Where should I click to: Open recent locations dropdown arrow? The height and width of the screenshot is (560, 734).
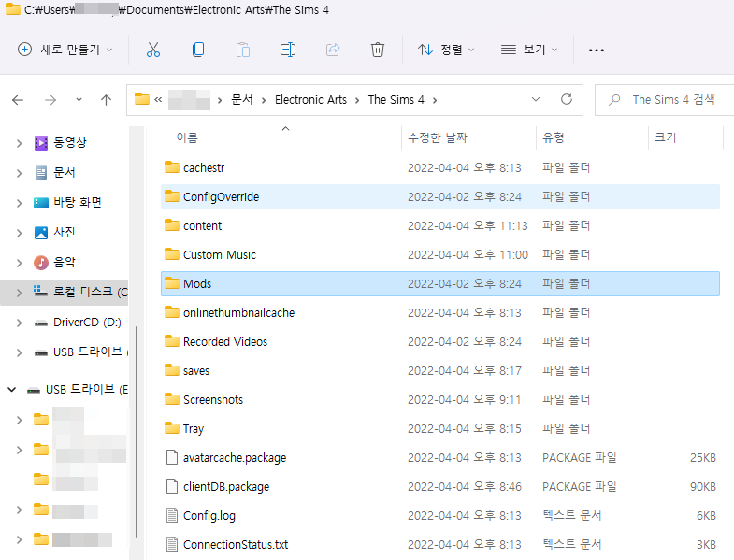79,100
